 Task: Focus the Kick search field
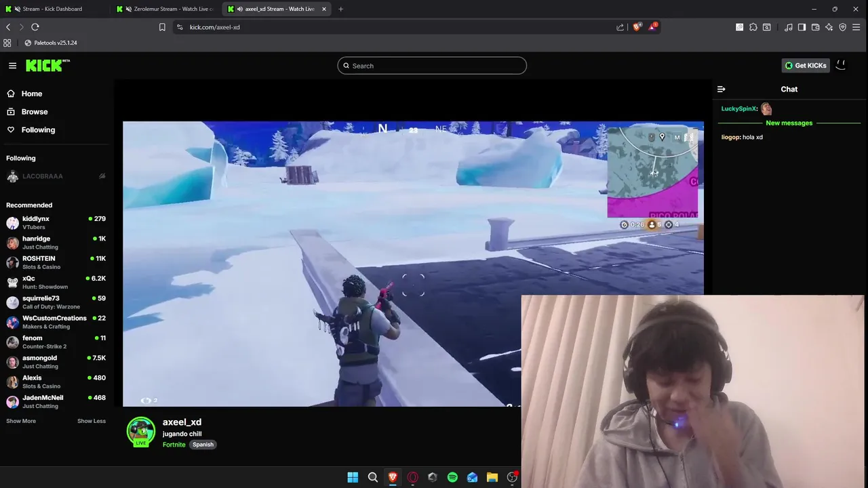click(x=432, y=66)
